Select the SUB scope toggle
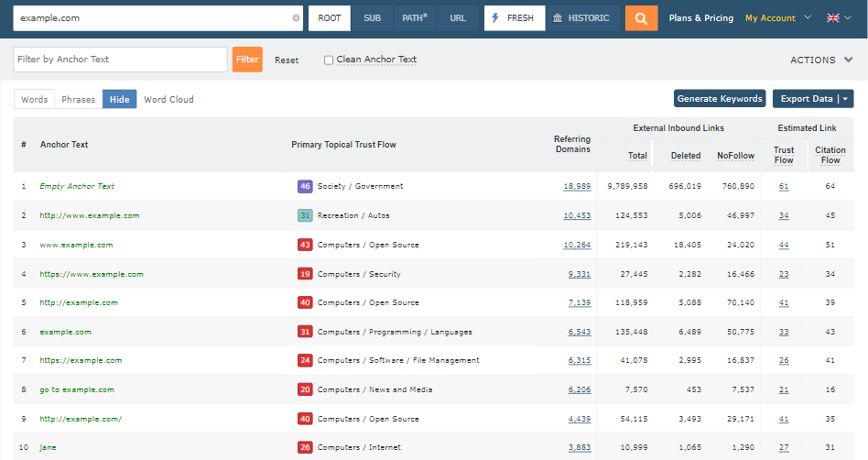868x460 pixels. click(x=372, y=17)
